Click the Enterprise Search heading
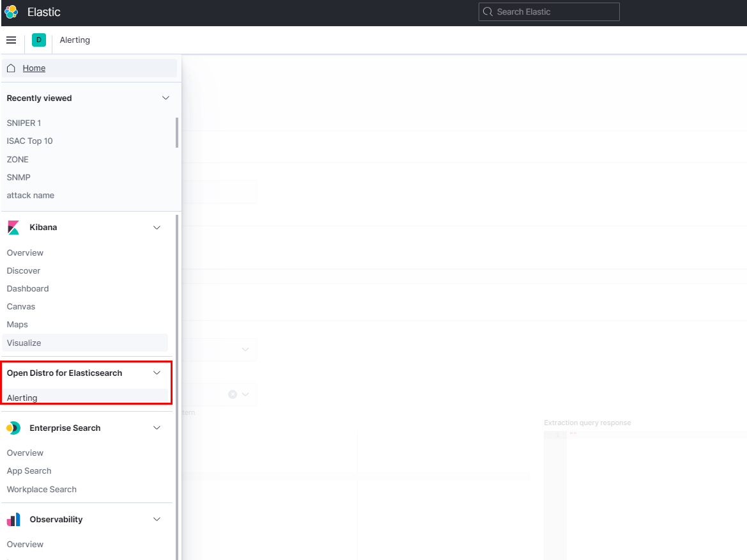747x560 pixels. [x=65, y=428]
